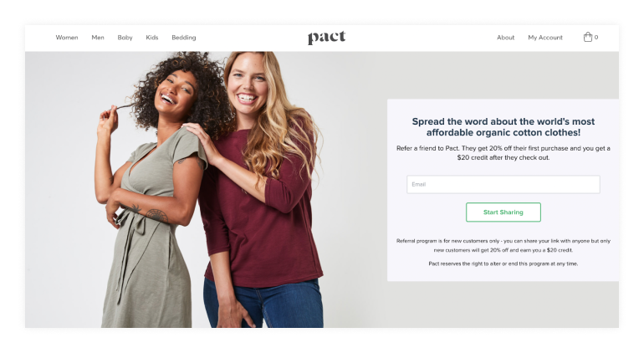Viewport: 644px width, 353px height.
Task: Open the shopping bag icon
Action: [588, 37]
